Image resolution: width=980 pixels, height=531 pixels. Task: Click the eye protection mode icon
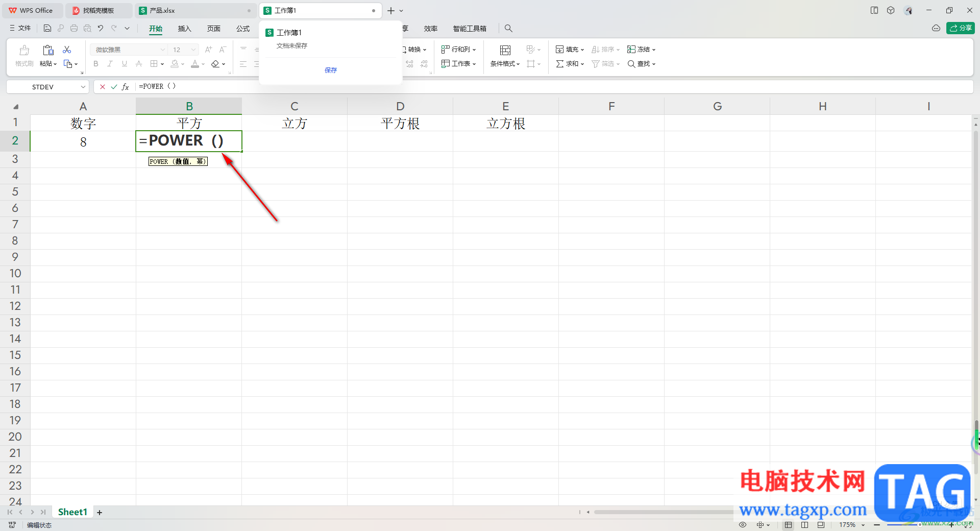[x=743, y=525]
